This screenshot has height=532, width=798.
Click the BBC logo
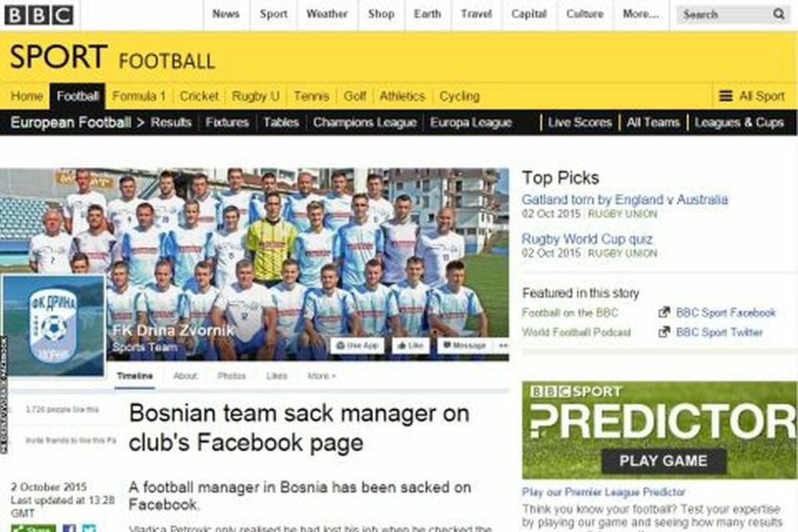coord(39,15)
